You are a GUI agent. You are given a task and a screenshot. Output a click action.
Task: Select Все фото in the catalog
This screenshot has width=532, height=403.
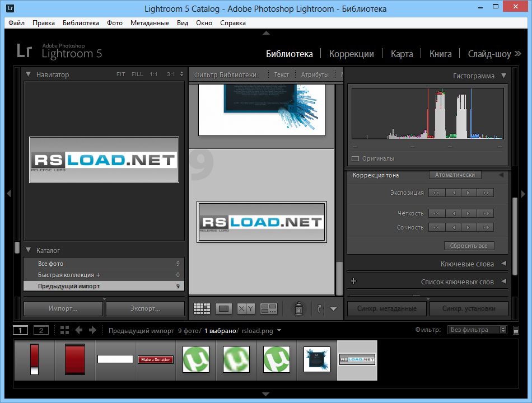point(104,264)
